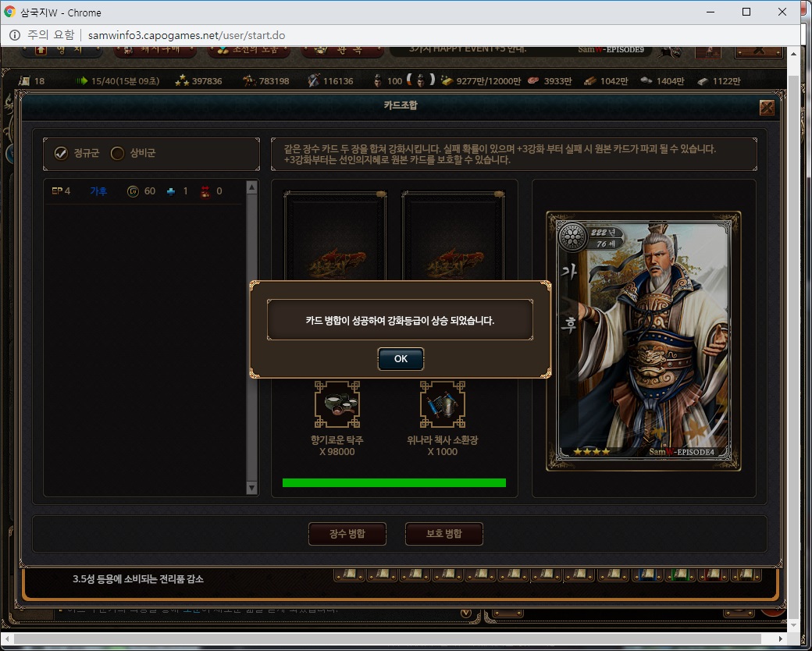This screenshot has height=651, width=812.
Task: Click the 가후 general card portrait
Action: click(x=643, y=341)
